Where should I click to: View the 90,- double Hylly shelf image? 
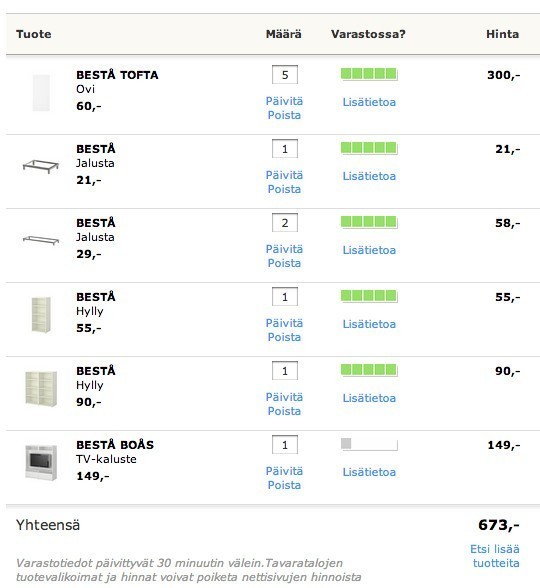click(41, 389)
